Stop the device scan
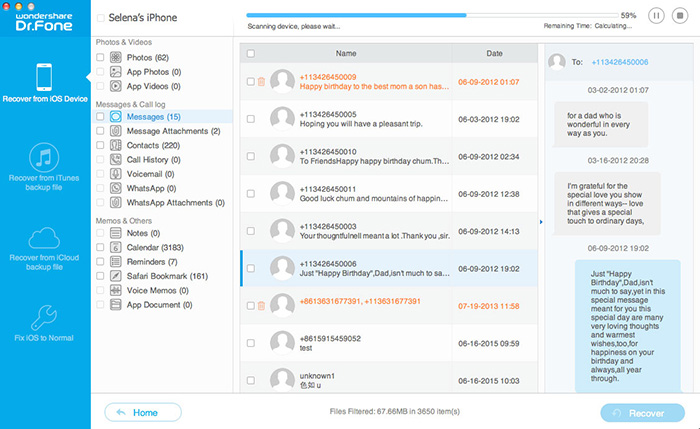This screenshot has height=429, width=700. pos(679,16)
